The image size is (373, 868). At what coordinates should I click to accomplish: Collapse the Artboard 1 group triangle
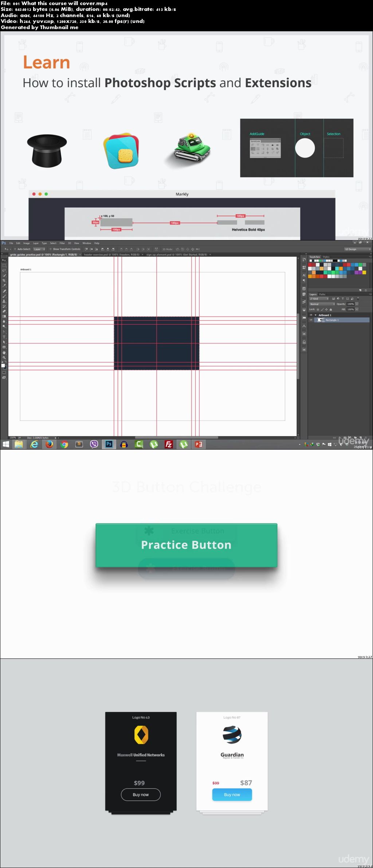[x=315, y=315]
